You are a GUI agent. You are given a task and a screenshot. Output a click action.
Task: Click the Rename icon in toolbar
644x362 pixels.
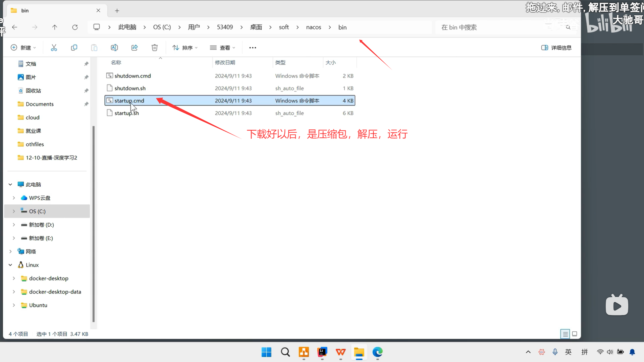pyautogui.click(x=114, y=48)
